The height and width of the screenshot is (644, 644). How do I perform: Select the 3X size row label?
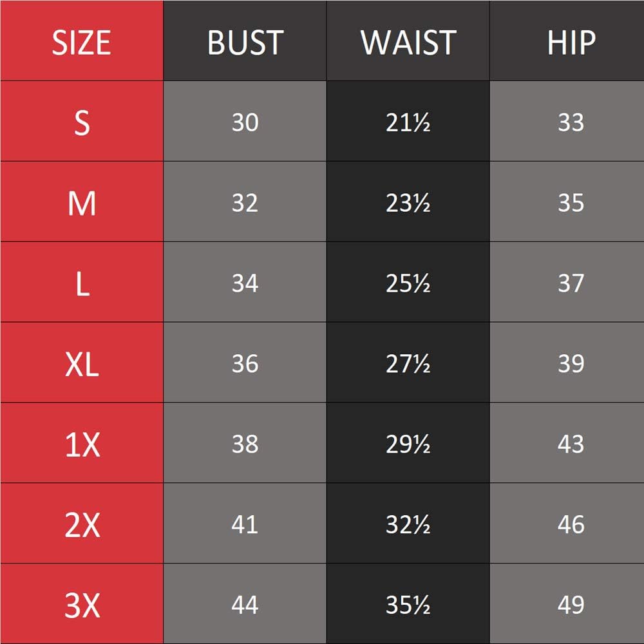(81, 605)
